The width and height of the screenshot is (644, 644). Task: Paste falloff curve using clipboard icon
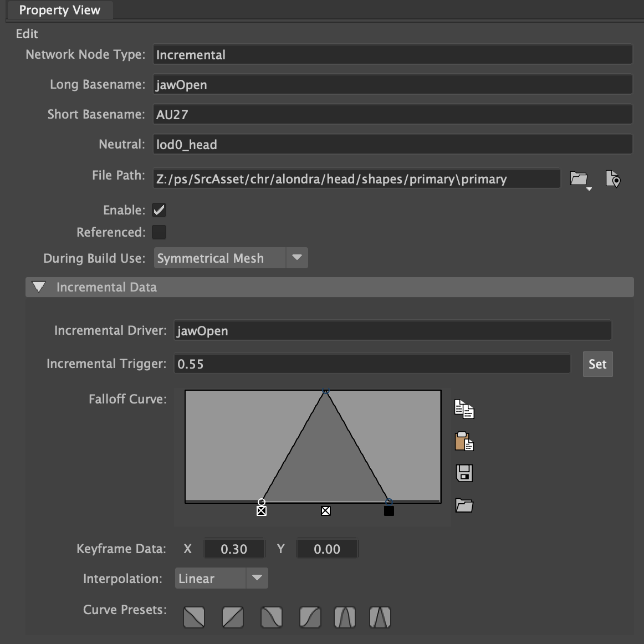point(464,442)
